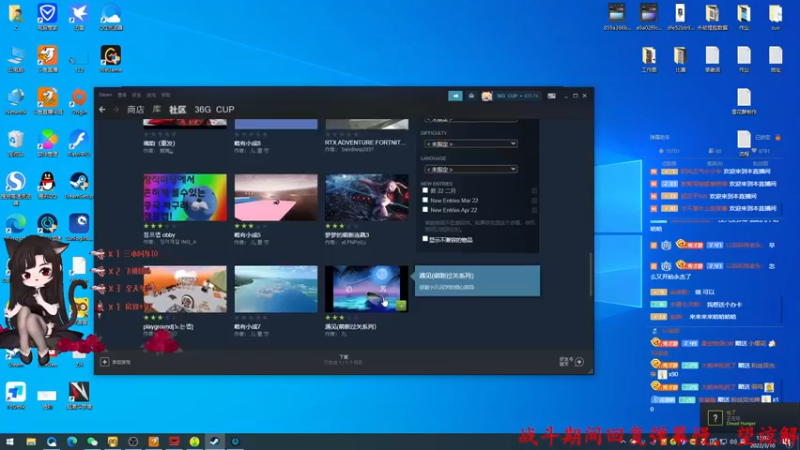Launch Microsoft Edge from taskbar
The image size is (800, 450).
coord(71,441)
